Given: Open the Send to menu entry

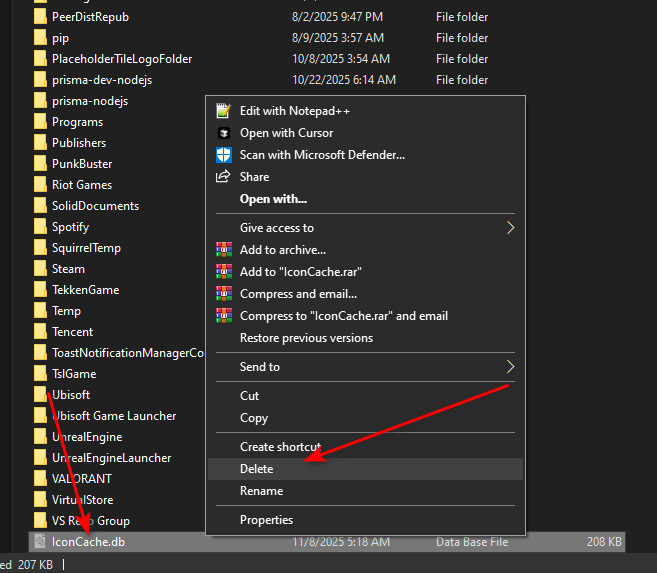Looking at the screenshot, I should [365, 367].
